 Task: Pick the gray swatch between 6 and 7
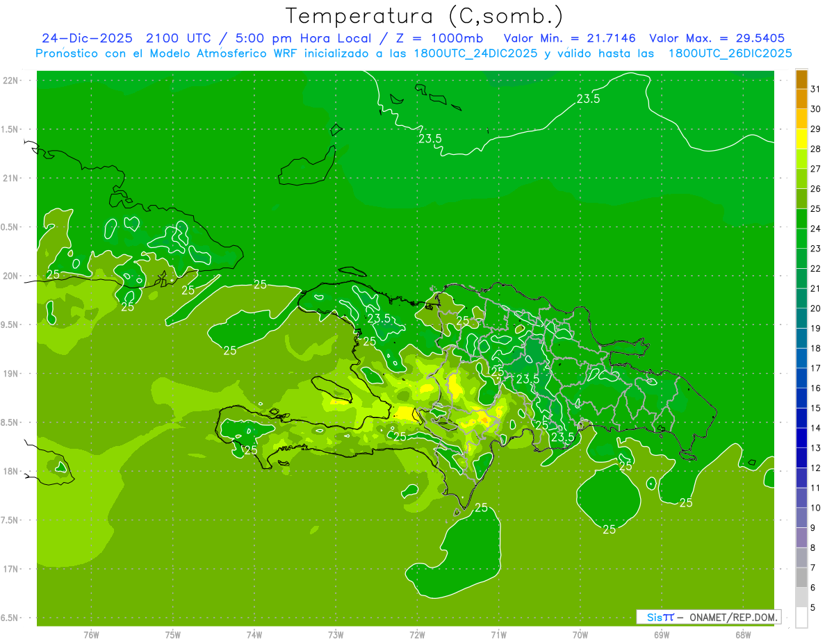(801, 578)
